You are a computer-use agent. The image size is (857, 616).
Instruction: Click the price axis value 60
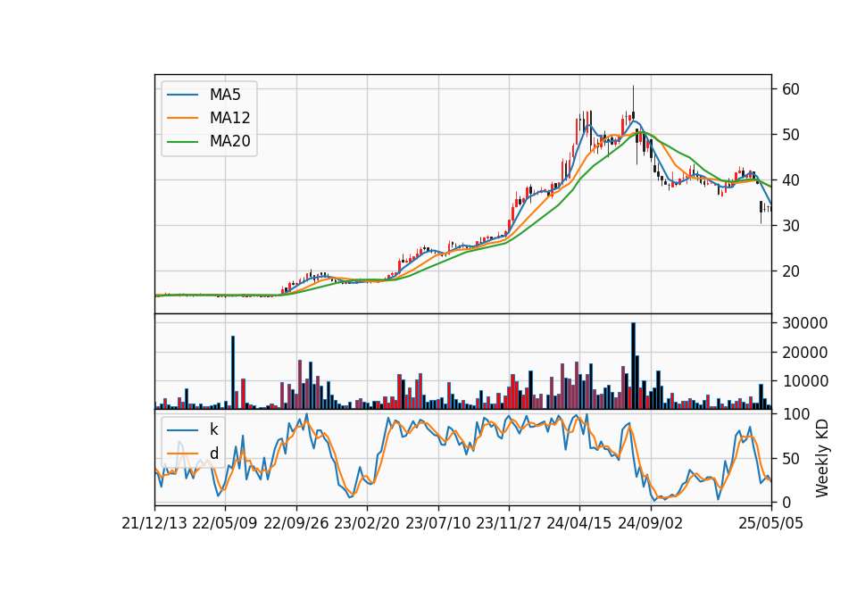(x=791, y=89)
